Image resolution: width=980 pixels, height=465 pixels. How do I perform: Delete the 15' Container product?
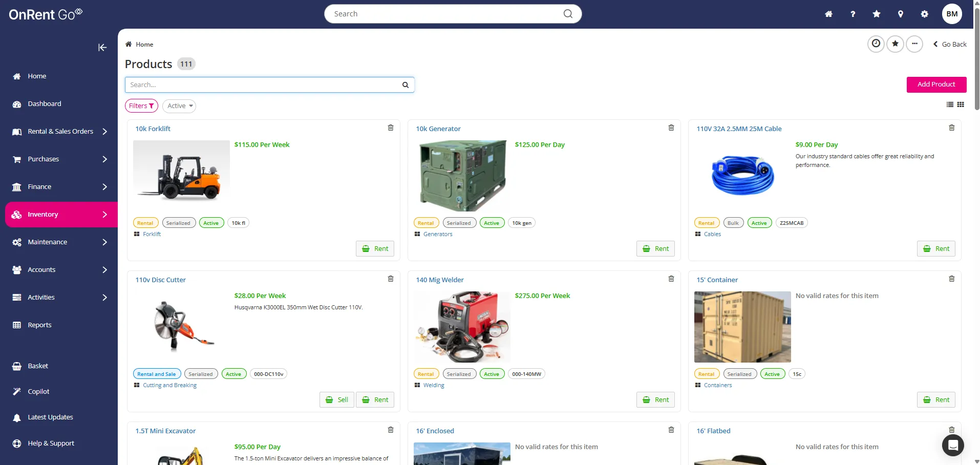point(952,279)
